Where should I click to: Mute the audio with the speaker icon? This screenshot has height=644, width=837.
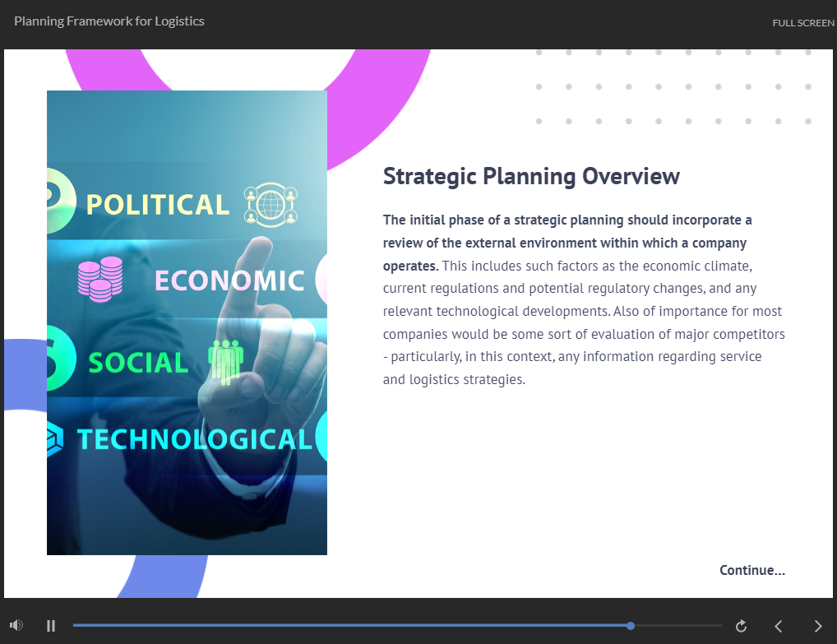pos(16,626)
